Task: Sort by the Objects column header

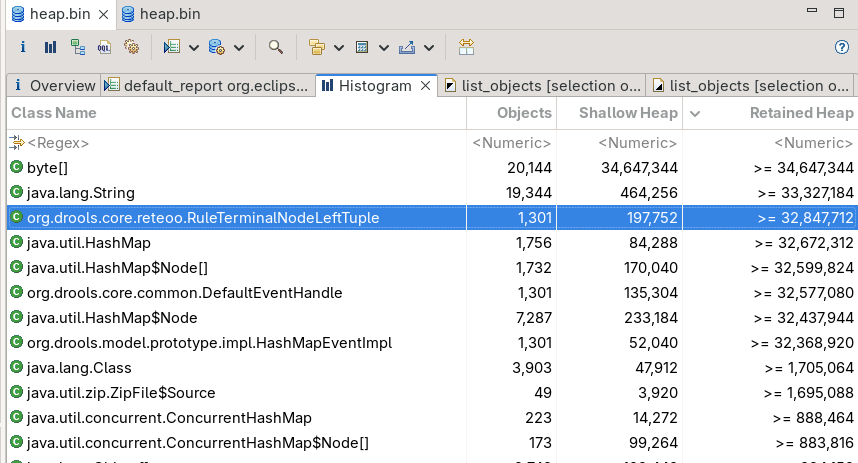Action: click(x=512, y=113)
